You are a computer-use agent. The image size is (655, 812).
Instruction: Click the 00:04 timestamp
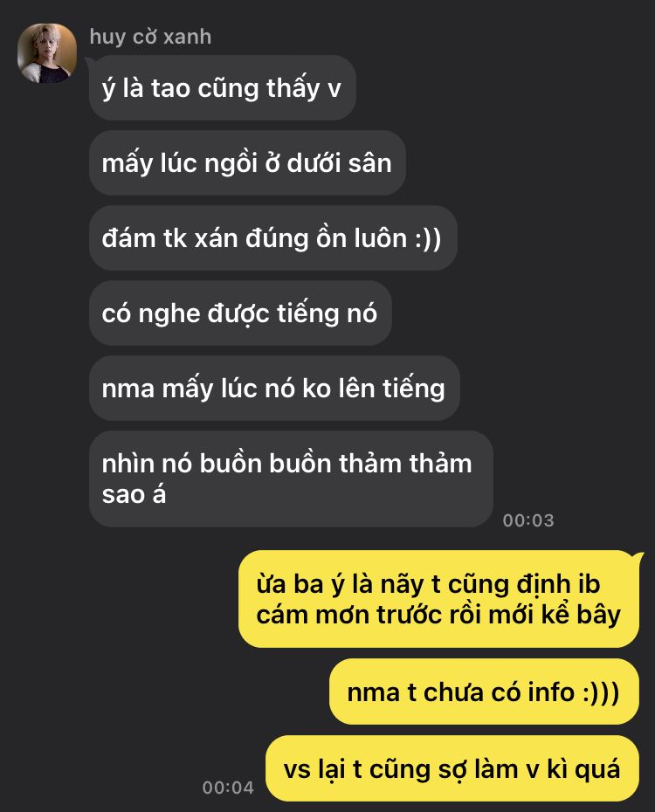[228, 788]
